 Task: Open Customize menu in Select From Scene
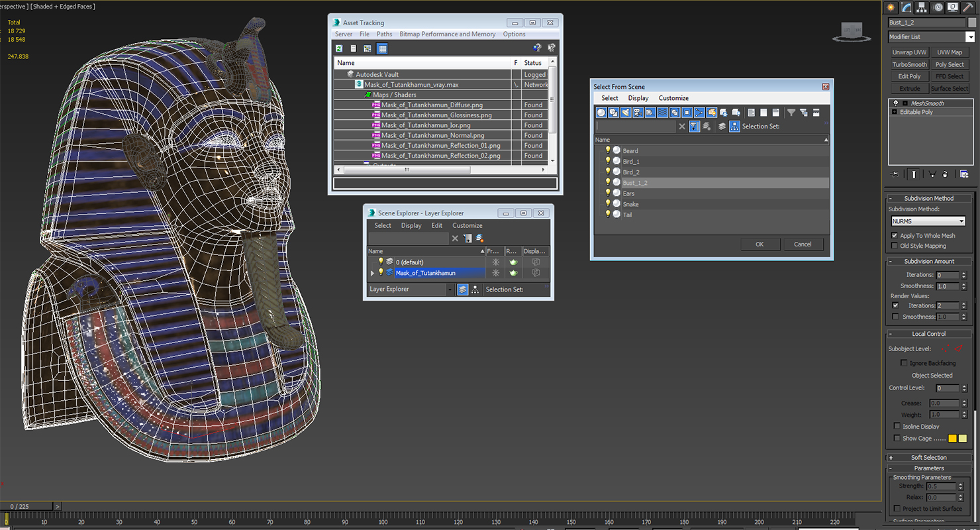[673, 98]
